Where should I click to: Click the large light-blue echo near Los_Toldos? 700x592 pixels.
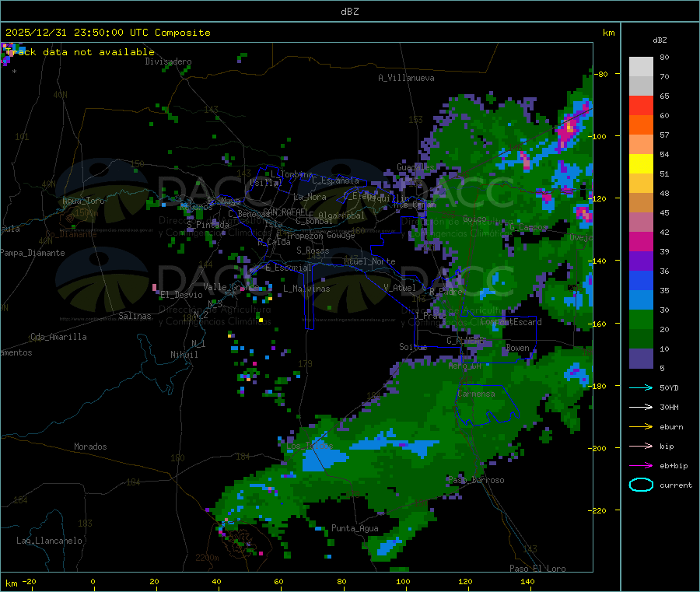(324, 460)
